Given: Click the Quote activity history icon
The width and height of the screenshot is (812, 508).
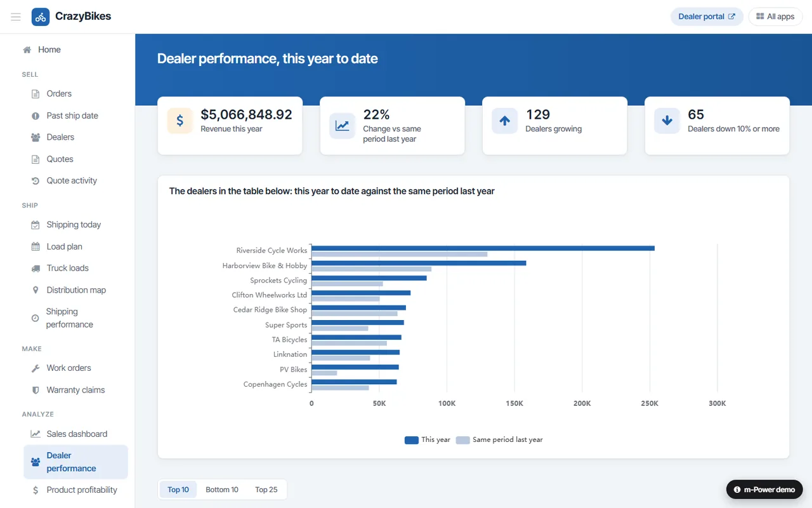Looking at the screenshot, I should [36, 181].
